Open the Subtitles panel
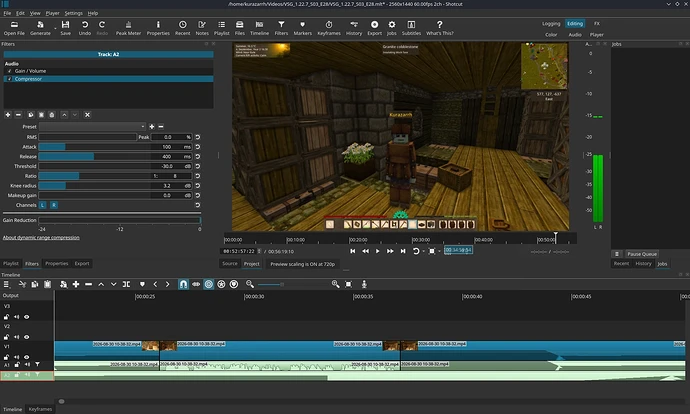Image resolution: width=690 pixels, height=414 pixels. click(x=411, y=28)
